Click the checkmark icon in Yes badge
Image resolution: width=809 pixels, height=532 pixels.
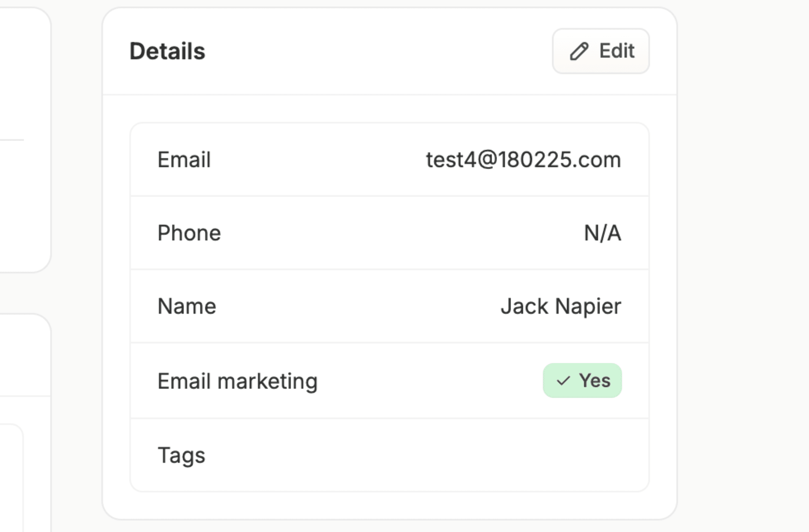(x=563, y=381)
